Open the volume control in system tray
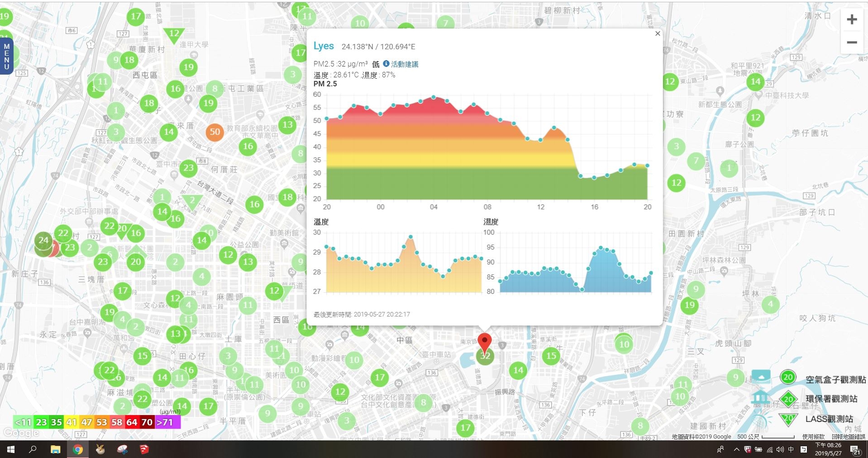Screen dimensions: 868x458 (780, 449)
